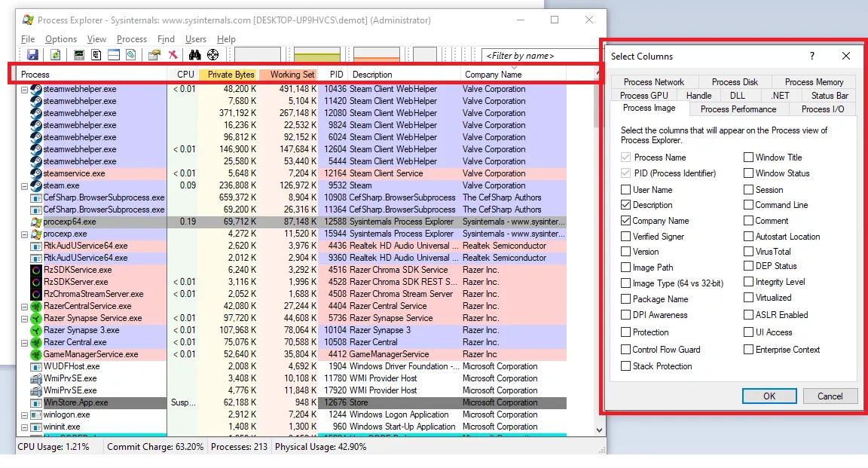Open the Users menu
Image resolution: width=868 pixels, height=468 pixels.
[x=195, y=38]
